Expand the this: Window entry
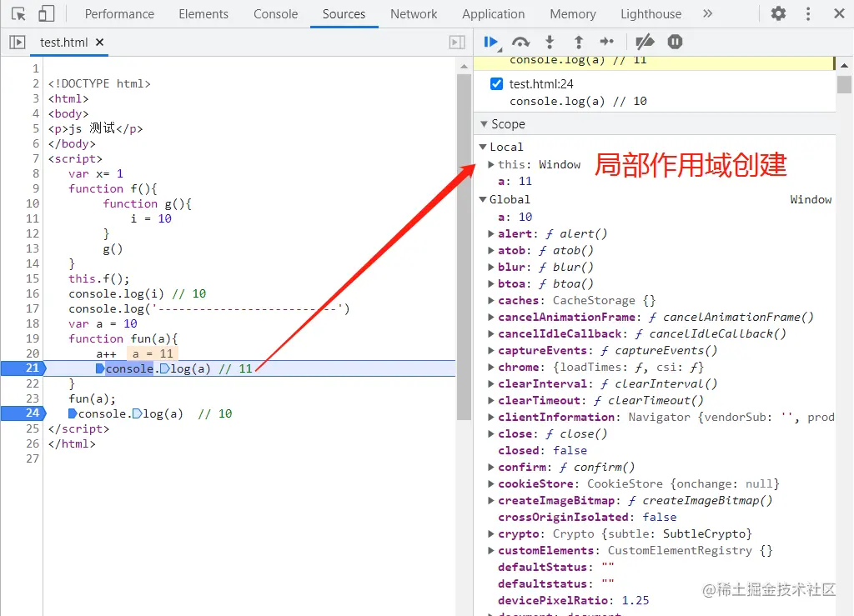 tap(490, 164)
